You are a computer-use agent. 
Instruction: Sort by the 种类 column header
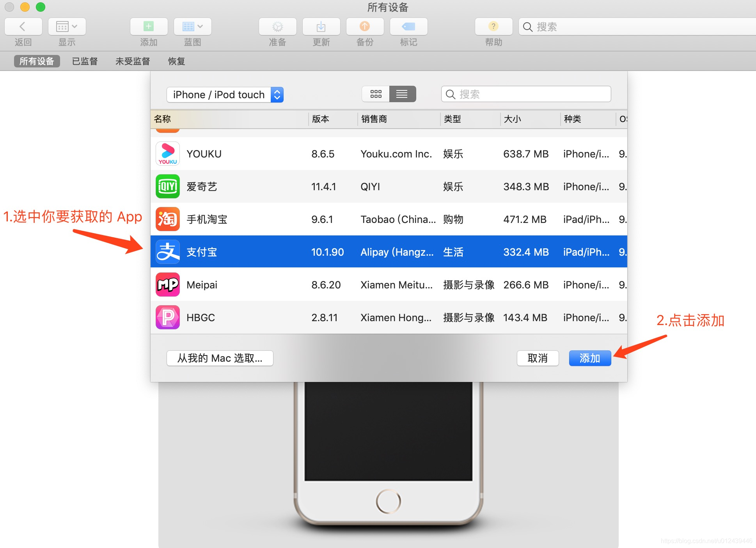tap(588, 119)
